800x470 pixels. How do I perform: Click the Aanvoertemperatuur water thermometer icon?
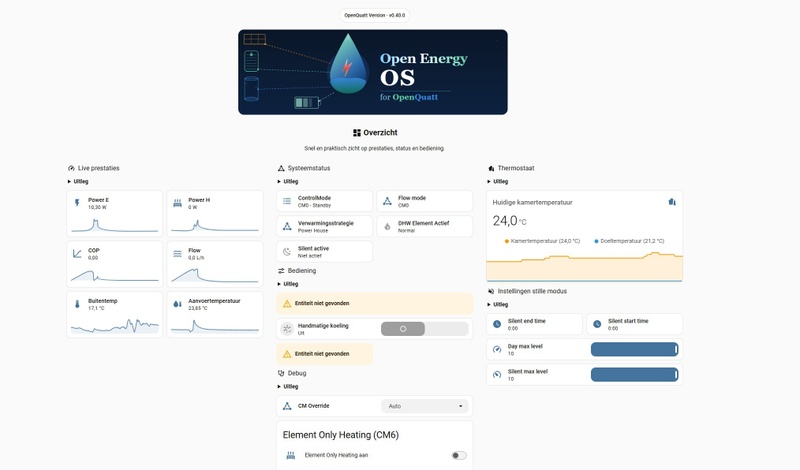(178, 304)
